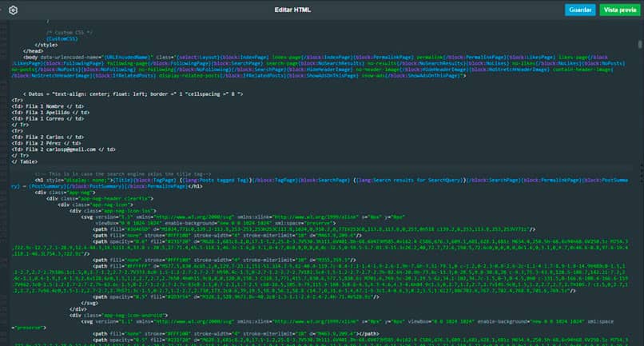Click the Guardar button
Viewport: 644px width, 346px height.
(x=580, y=10)
